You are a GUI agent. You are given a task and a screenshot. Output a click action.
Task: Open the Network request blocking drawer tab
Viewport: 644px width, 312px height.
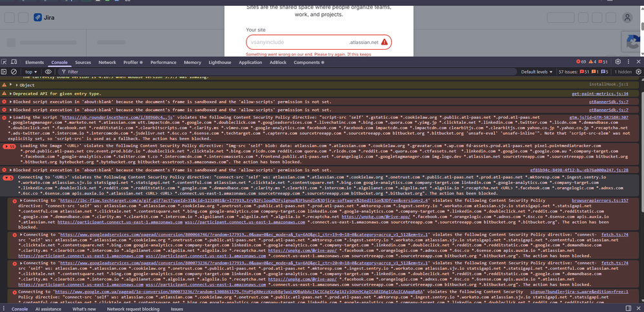tap(133, 309)
